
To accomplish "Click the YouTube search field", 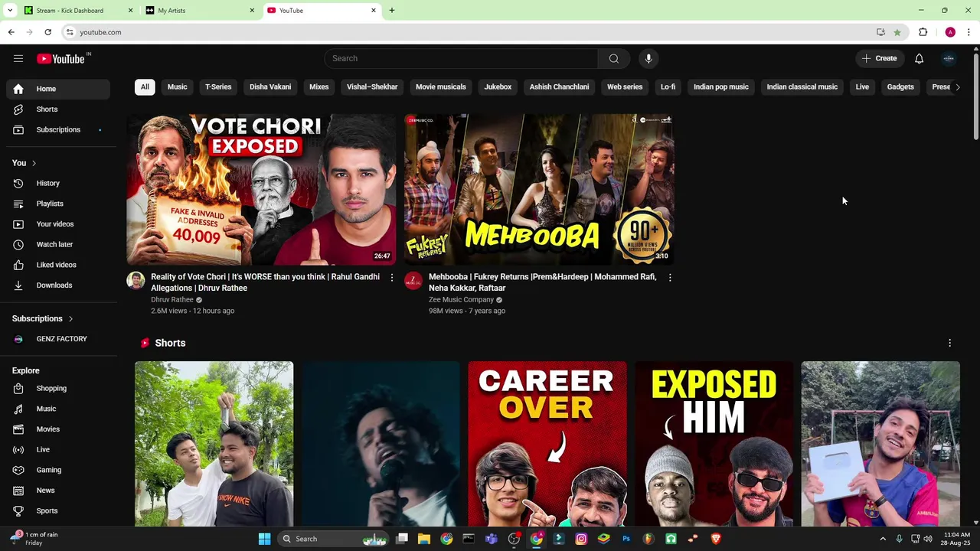I will click(462, 58).
